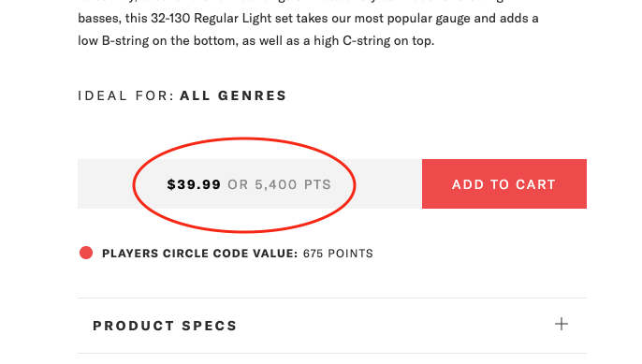Image resolution: width=642 pixels, height=364 pixels.
Task: Select the Players Circle Code Value label
Action: 200,254
